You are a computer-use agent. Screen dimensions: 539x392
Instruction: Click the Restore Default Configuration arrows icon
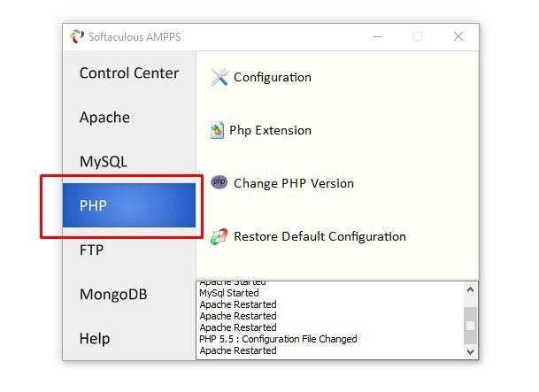(x=219, y=237)
